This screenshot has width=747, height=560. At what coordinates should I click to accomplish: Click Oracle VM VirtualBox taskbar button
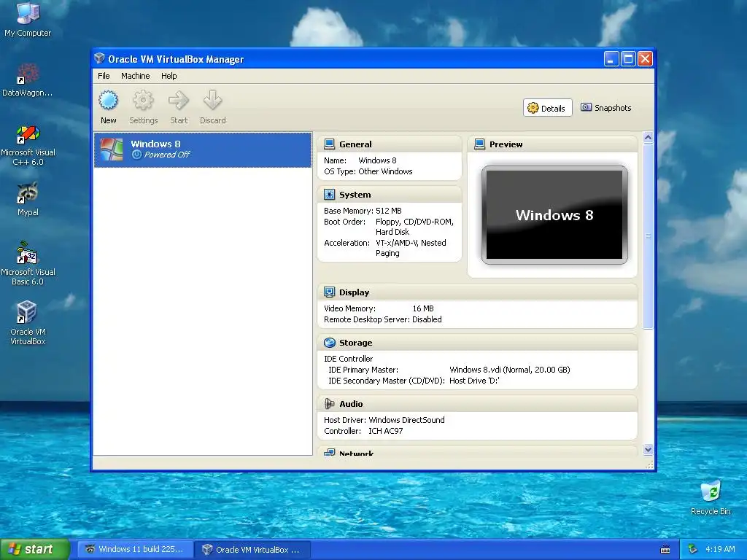pos(252,549)
